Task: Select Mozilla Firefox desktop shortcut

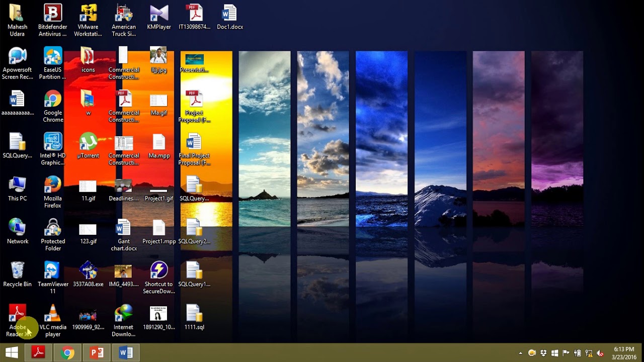Action: point(53,192)
